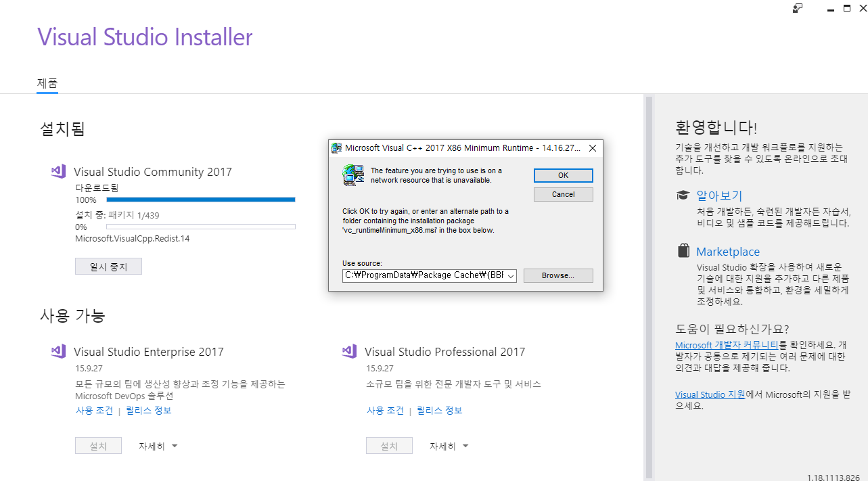Screen dimensions: 868x481
Task: Click the shopping bag icon next to Marketplace
Action: 683,251
